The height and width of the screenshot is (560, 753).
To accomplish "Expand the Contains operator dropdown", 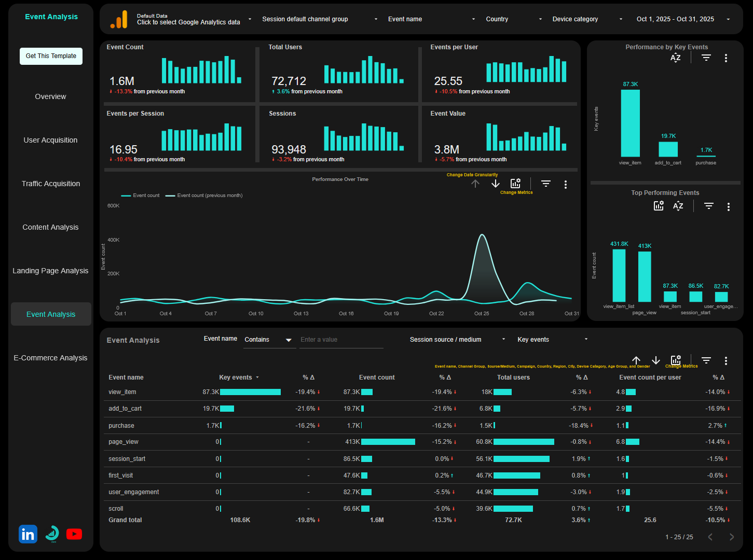I will (x=269, y=340).
